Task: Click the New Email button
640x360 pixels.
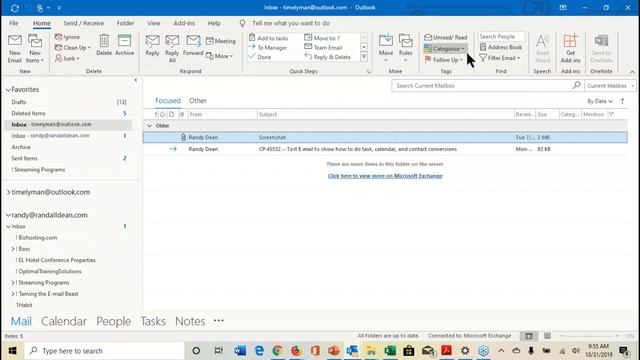Action: point(15,49)
